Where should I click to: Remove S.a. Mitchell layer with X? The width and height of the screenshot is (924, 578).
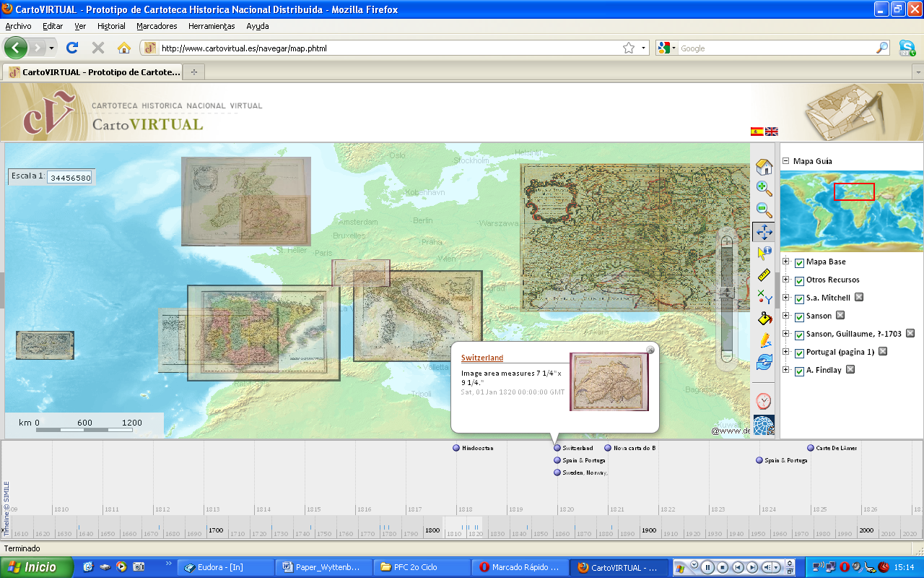[859, 297]
